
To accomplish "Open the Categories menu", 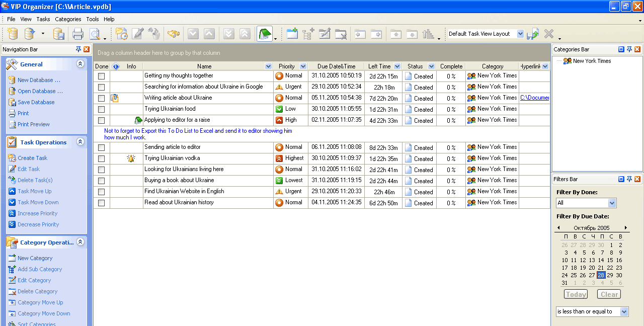I will point(68,19).
